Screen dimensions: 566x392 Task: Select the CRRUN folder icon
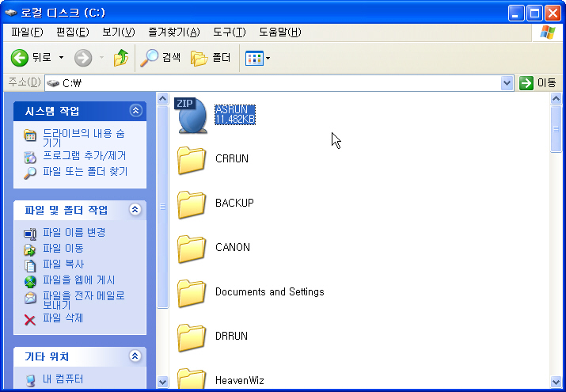[192, 160]
